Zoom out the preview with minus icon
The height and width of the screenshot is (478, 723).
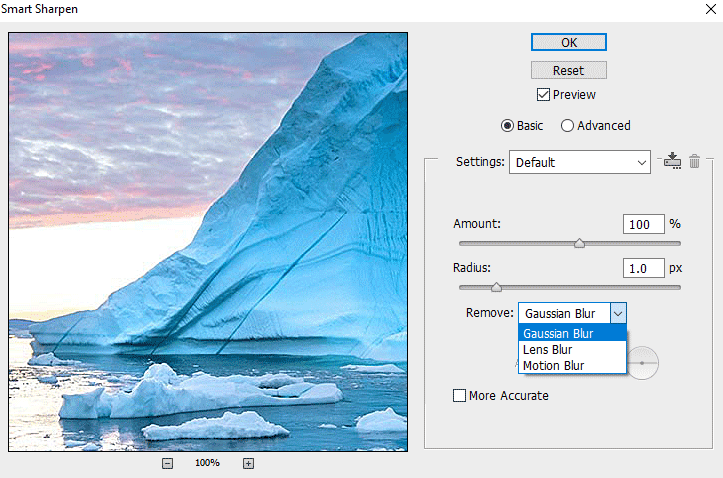click(167, 463)
